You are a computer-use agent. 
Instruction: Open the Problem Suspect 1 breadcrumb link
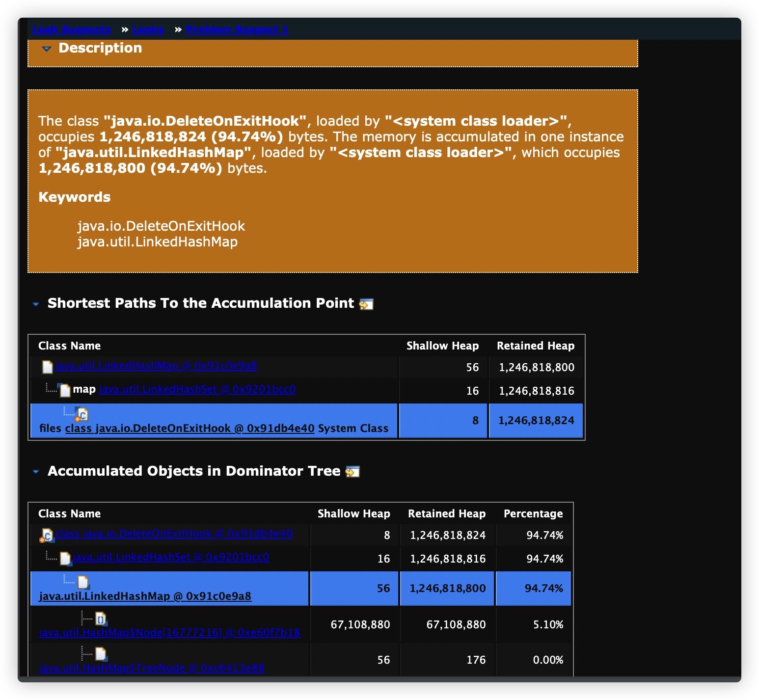[x=237, y=29]
